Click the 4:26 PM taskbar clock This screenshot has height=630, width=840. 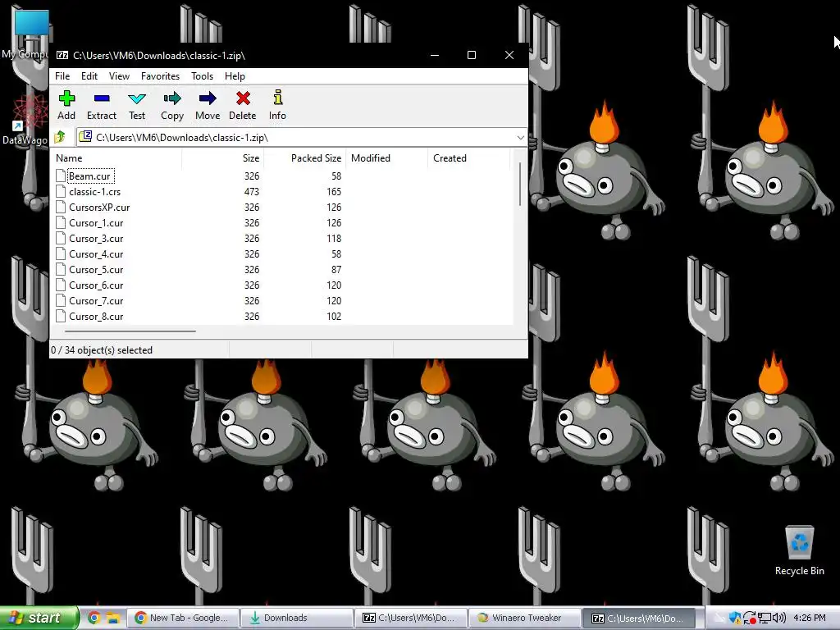[810, 618]
